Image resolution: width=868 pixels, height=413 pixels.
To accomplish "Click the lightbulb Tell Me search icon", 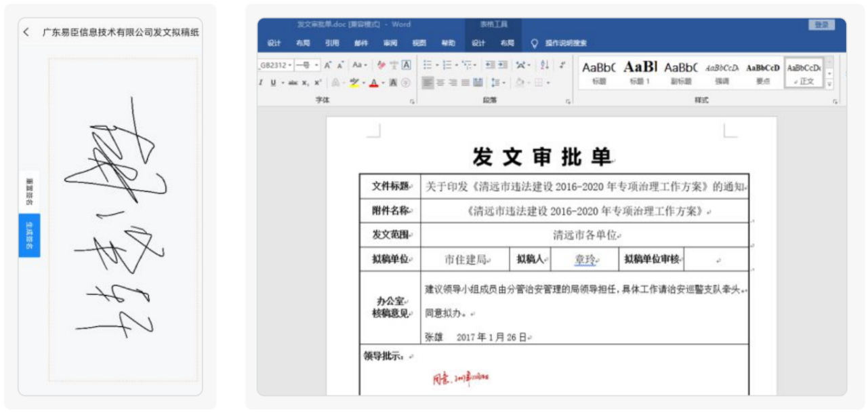I will (534, 43).
